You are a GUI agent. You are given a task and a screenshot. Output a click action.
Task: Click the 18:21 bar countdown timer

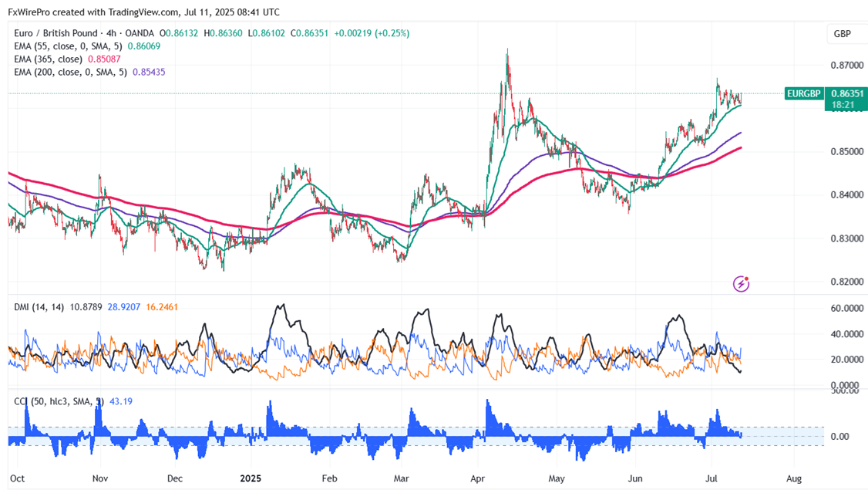pyautogui.click(x=843, y=105)
